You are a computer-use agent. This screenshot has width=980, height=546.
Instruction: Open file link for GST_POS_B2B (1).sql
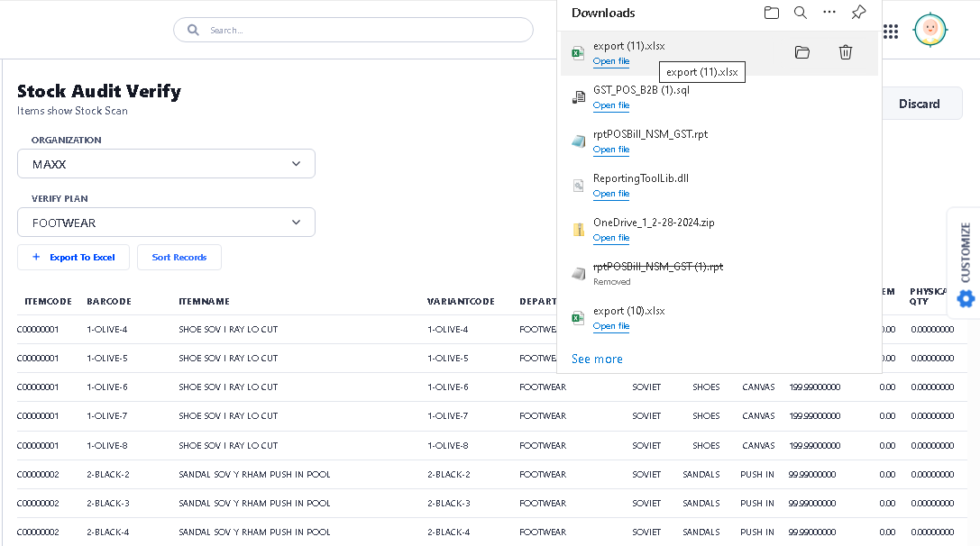(611, 105)
